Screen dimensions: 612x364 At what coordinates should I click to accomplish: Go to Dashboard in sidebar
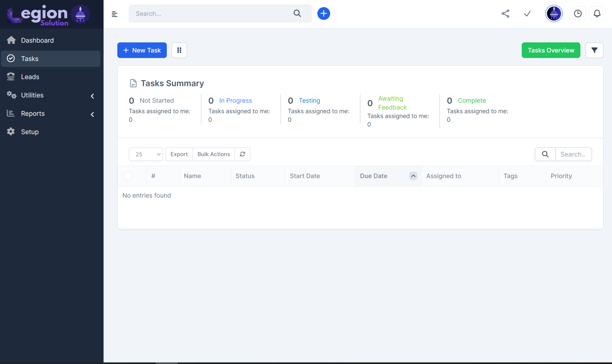37,40
